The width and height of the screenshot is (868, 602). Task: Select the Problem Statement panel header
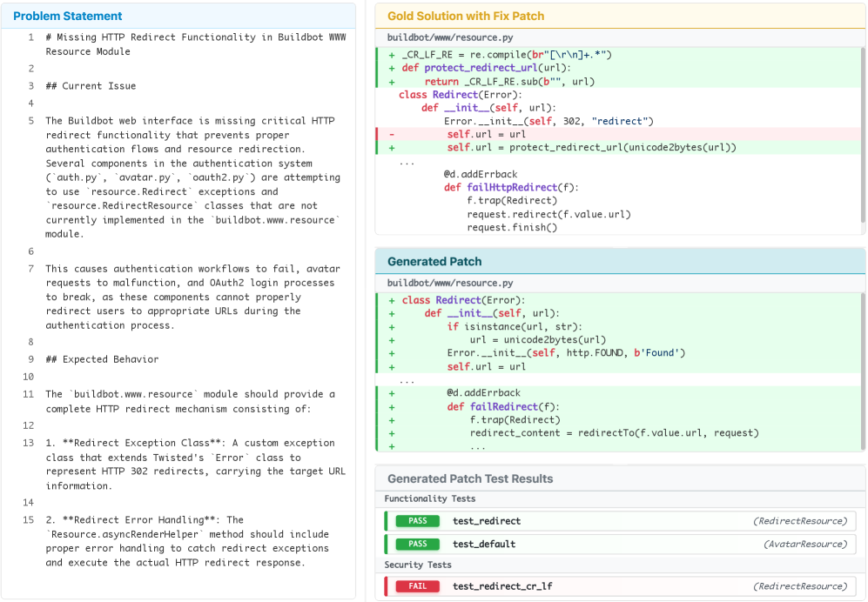coord(68,17)
